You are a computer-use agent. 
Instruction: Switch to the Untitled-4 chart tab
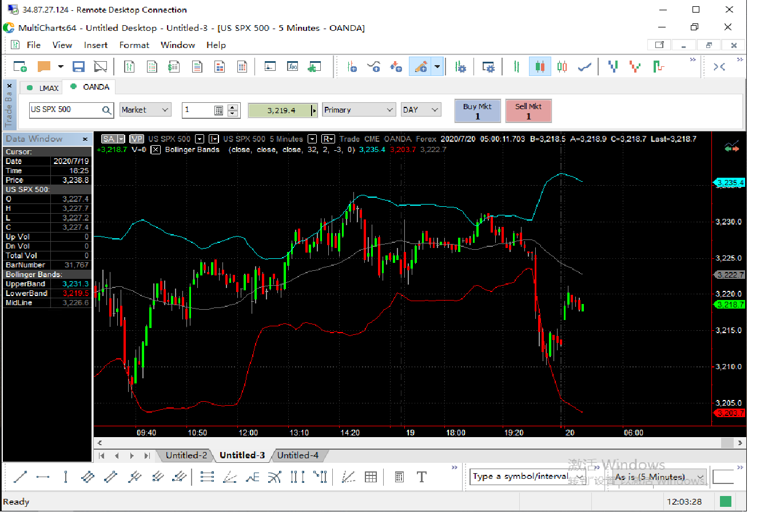coord(298,455)
